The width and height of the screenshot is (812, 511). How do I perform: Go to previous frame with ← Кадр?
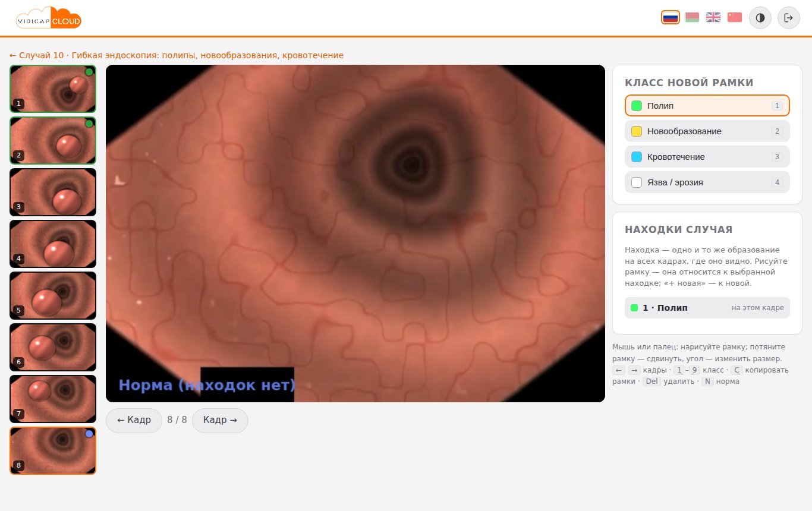(134, 420)
